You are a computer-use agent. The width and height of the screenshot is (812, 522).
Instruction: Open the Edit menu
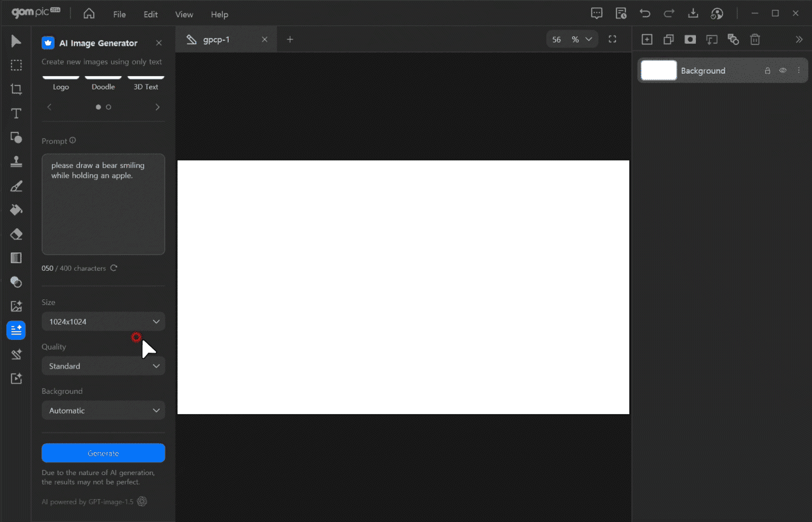(x=150, y=14)
